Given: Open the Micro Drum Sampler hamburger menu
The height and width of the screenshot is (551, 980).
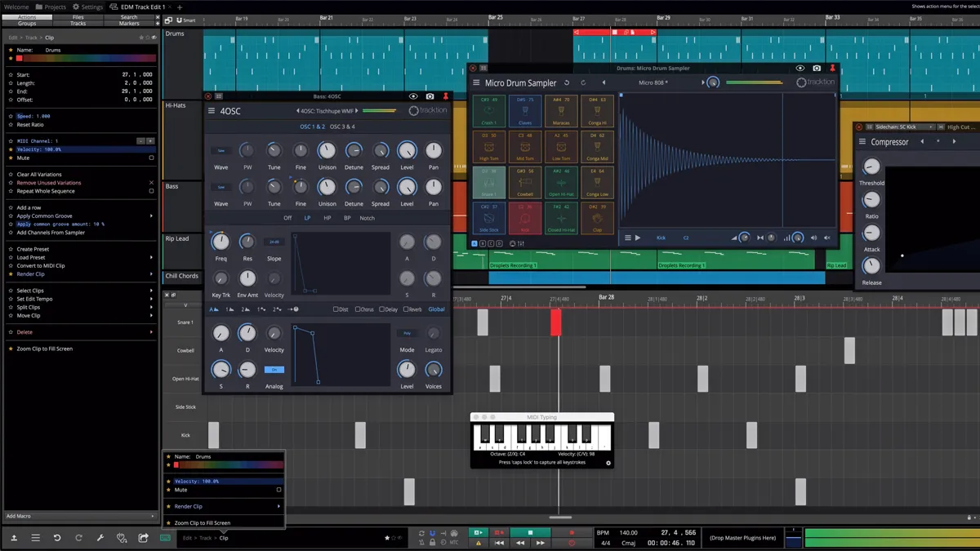Looking at the screenshot, I should (x=477, y=82).
